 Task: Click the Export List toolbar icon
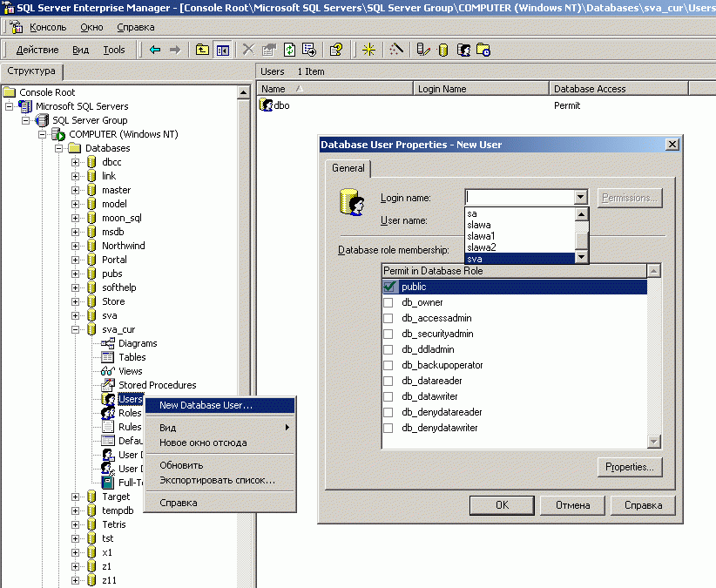(x=309, y=50)
